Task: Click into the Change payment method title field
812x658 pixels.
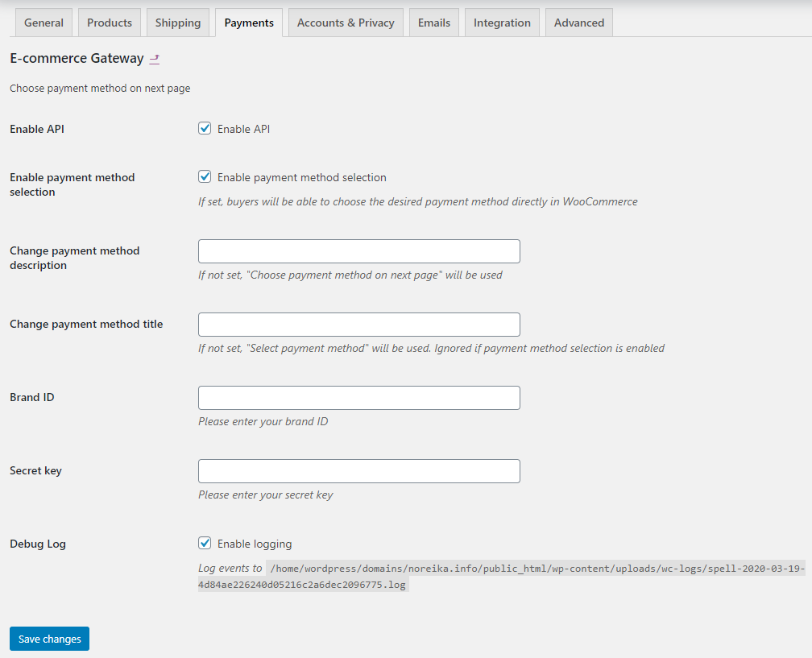Action: (359, 325)
